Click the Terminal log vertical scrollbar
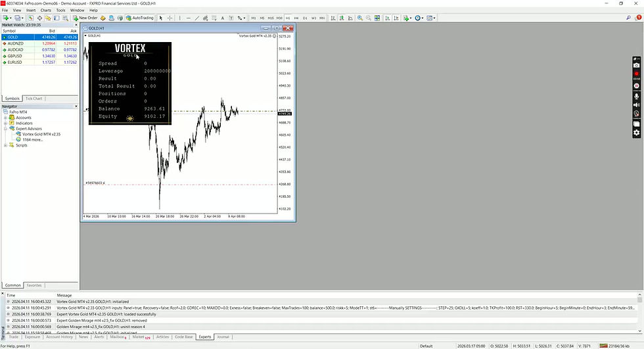The width and height of the screenshot is (644, 349). coord(639,313)
